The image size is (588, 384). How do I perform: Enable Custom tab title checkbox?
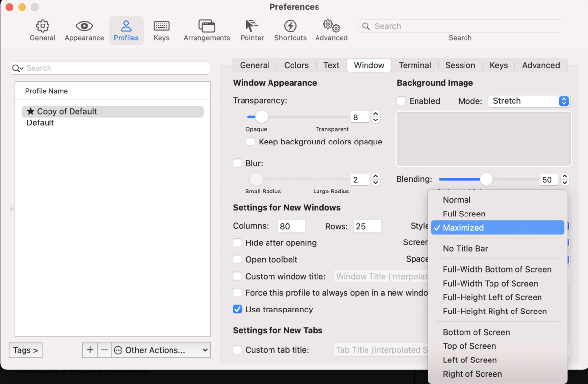click(x=237, y=350)
